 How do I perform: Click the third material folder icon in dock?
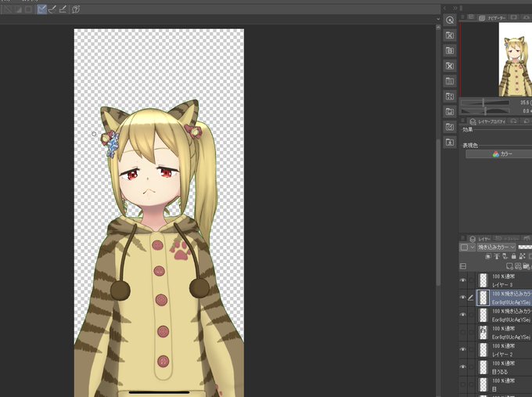click(x=450, y=51)
